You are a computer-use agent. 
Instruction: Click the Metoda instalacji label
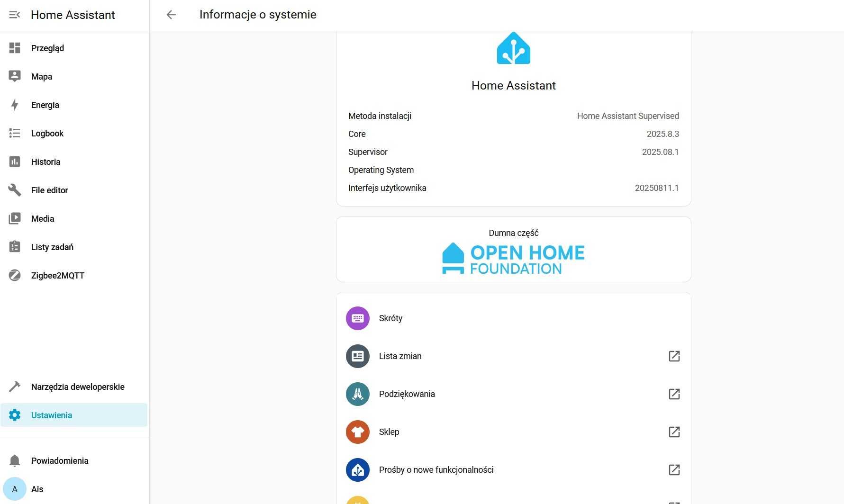[380, 116]
